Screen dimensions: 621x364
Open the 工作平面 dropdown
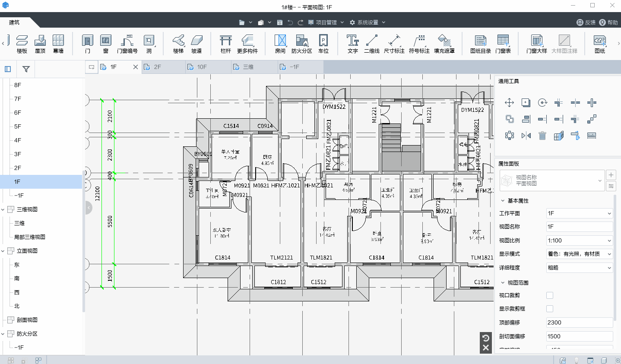[x=580, y=213]
